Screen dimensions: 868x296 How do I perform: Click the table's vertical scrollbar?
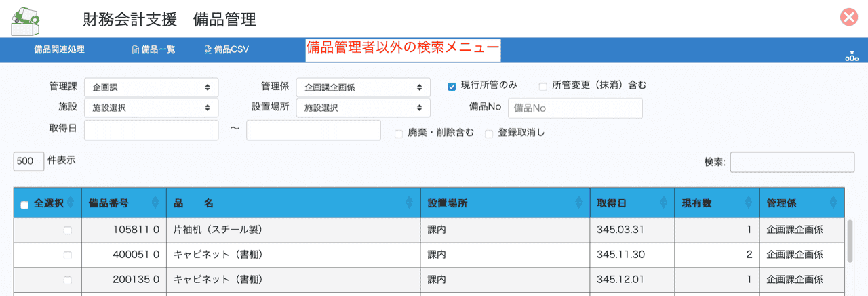pyautogui.click(x=850, y=240)
